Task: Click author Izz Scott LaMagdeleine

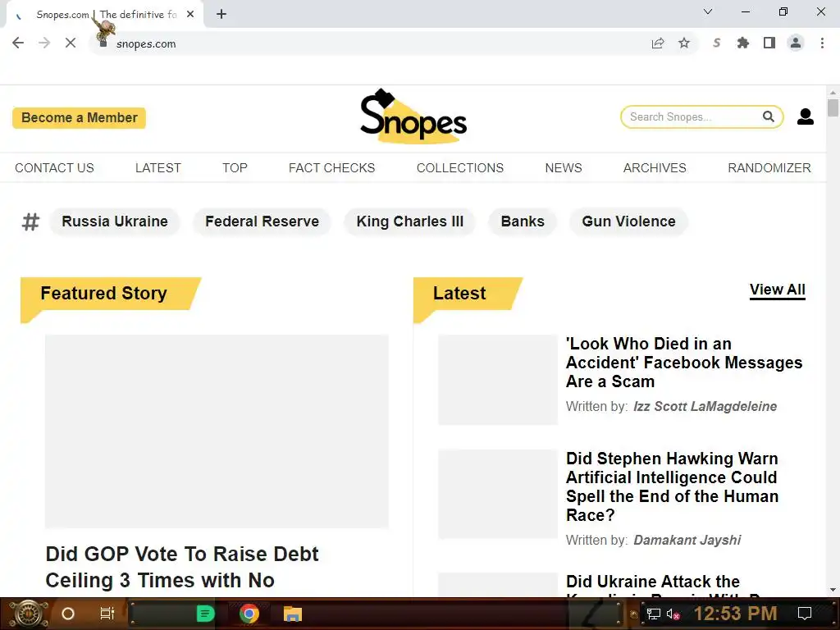Action: [705, 407]
